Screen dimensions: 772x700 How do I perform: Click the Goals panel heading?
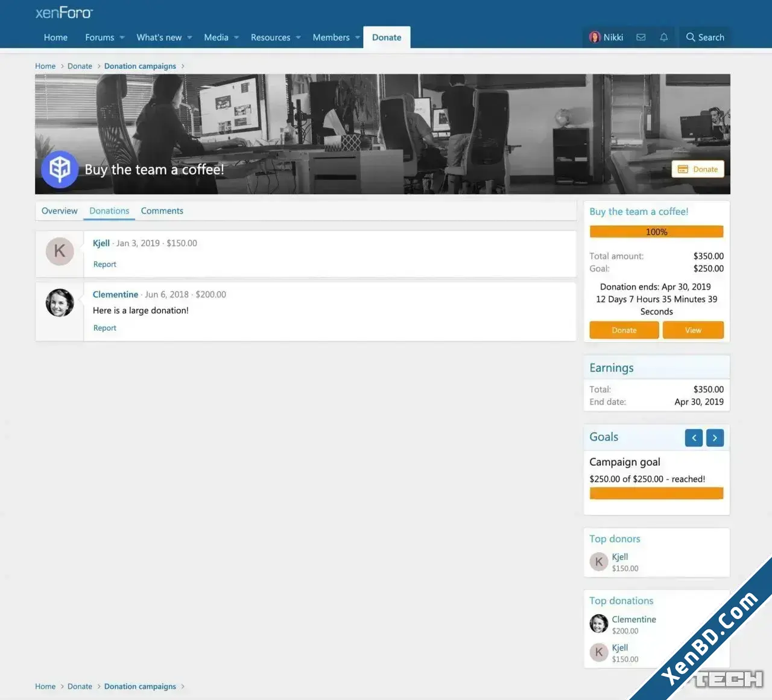[x=604, y=437]
